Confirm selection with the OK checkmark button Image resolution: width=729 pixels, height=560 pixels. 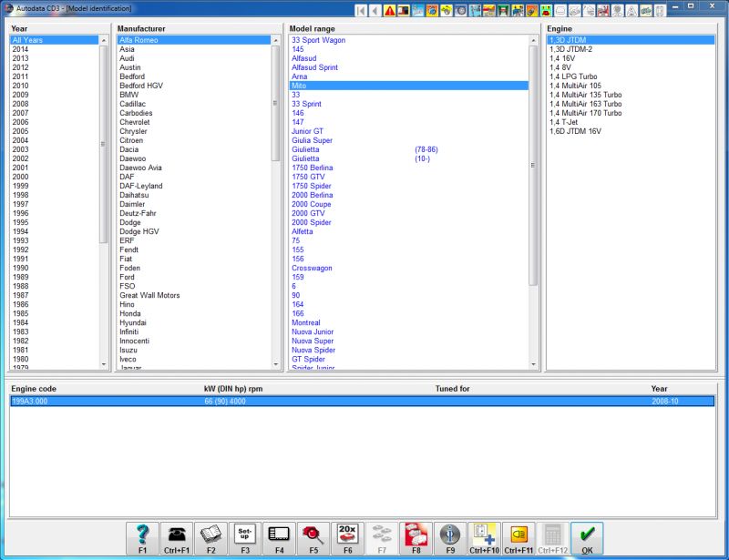tap(587, 539)
